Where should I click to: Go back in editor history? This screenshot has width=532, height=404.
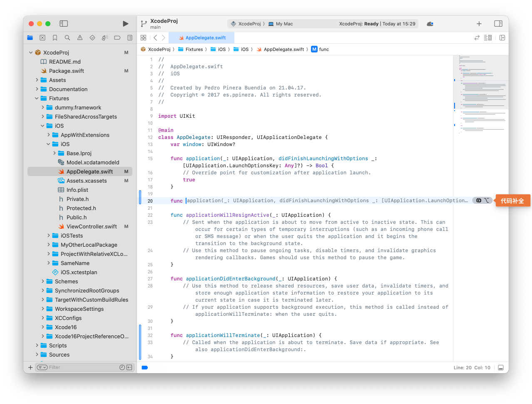point(155,37)
